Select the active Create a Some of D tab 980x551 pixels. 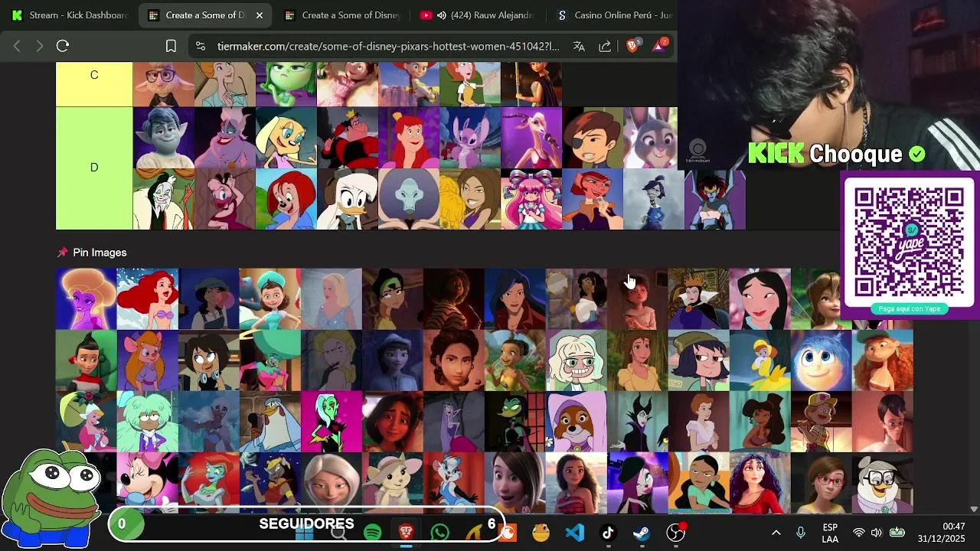click(x=205, y=15)
